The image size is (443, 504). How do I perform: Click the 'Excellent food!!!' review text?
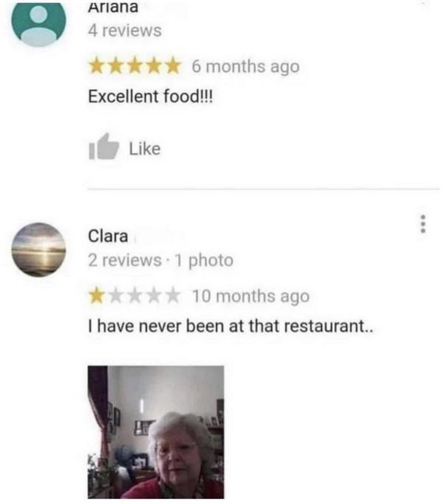(151, 96)
